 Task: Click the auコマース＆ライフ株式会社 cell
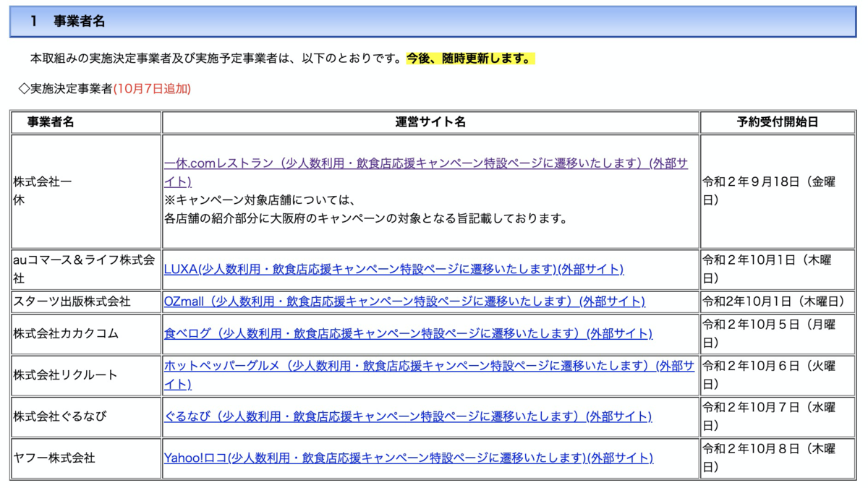pyautogui.click(x=85, y=268)
